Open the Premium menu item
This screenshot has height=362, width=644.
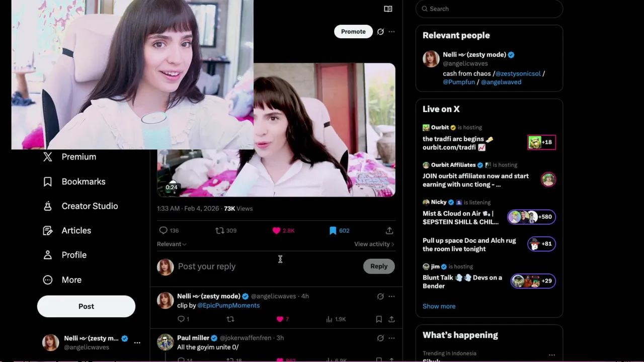(x=78, y=157)
